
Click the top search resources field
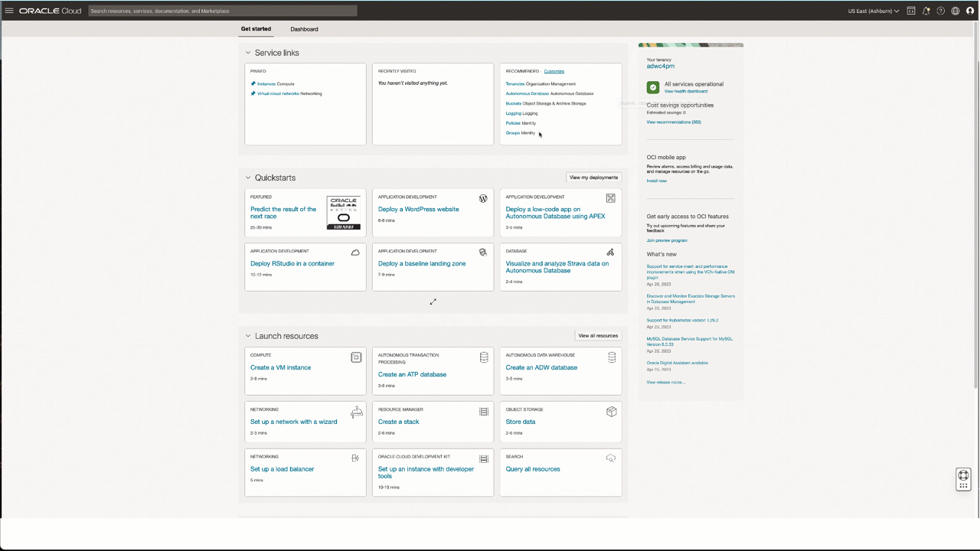(x=223, y=11)
